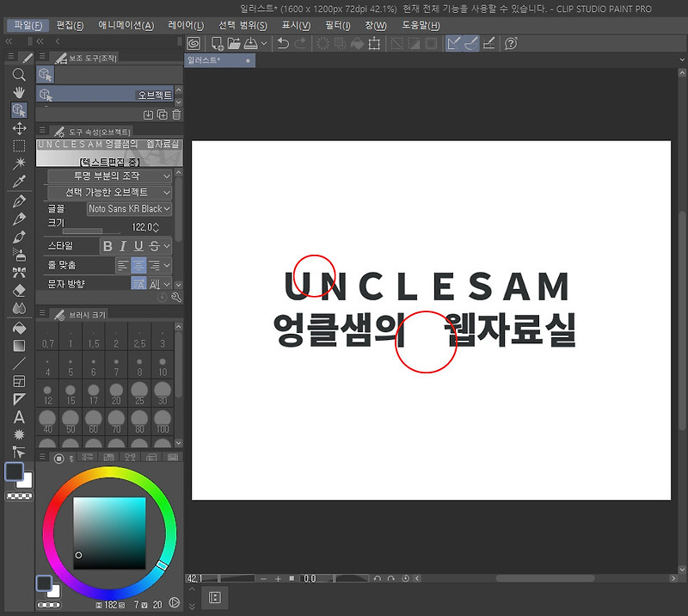Toggle Italic text style
688x616 pixels.
pos(123,246)
